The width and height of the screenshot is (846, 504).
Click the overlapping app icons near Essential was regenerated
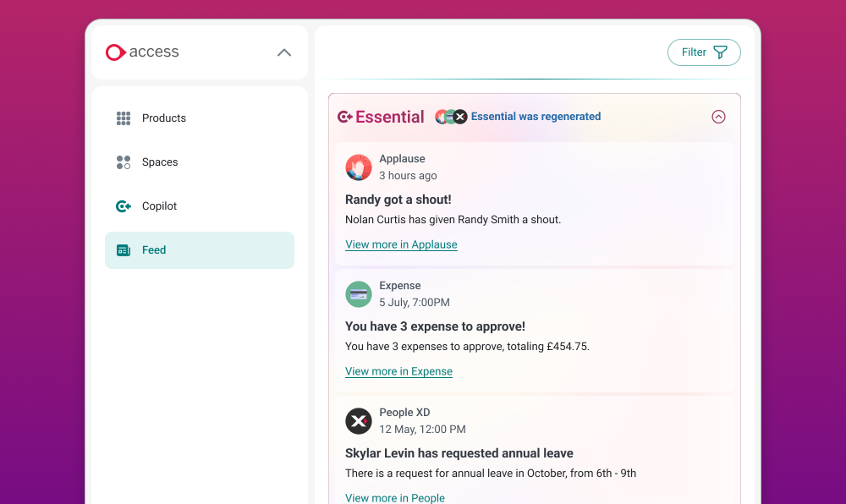(451, 116)
